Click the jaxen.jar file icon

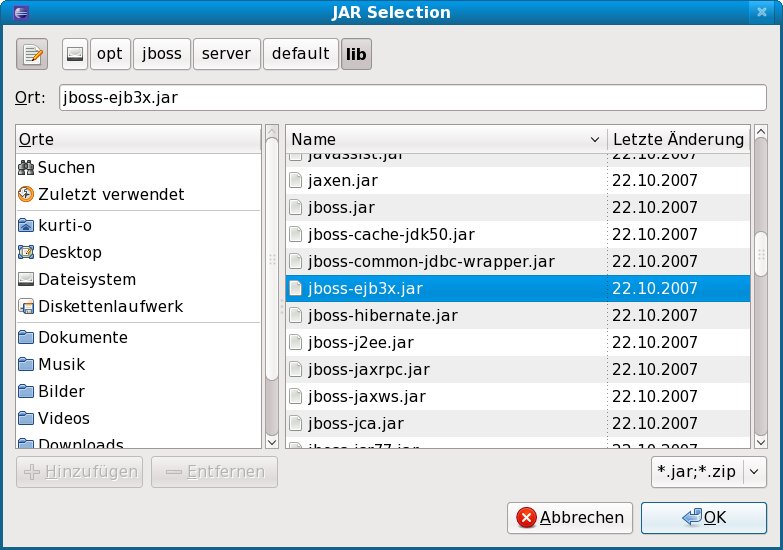tap(296, 180)
